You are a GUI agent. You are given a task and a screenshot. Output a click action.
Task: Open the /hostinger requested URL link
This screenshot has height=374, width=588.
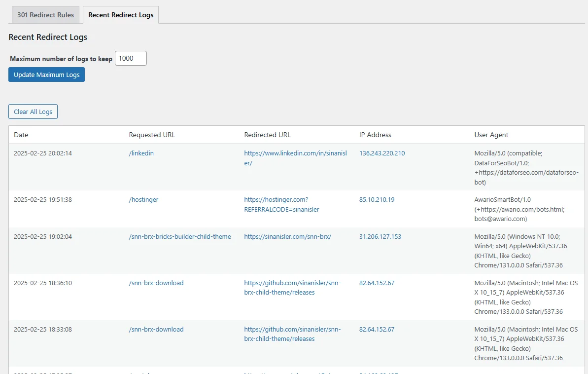[x=143, y=200]
